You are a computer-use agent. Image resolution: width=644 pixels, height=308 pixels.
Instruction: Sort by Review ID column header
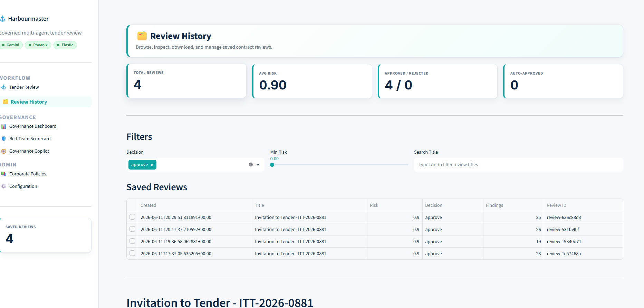click(583, 205)
